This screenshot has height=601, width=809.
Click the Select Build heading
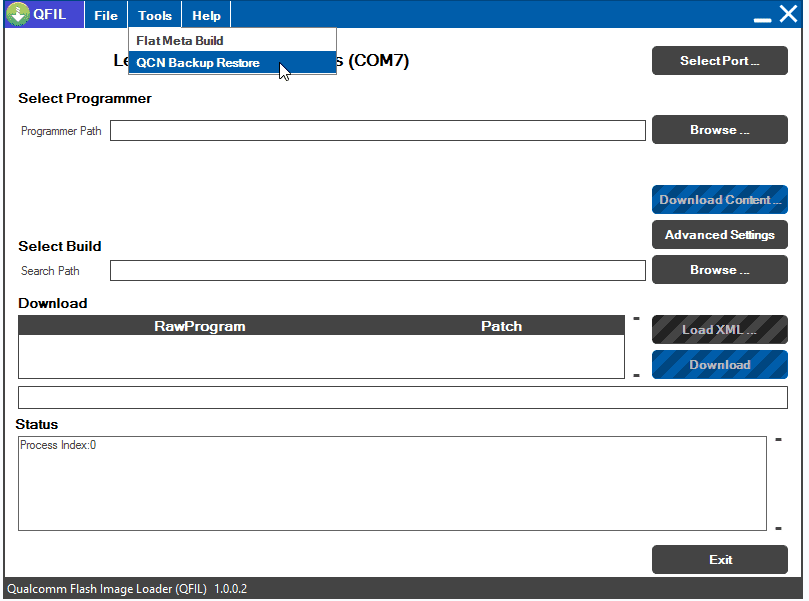coord(59,246)
